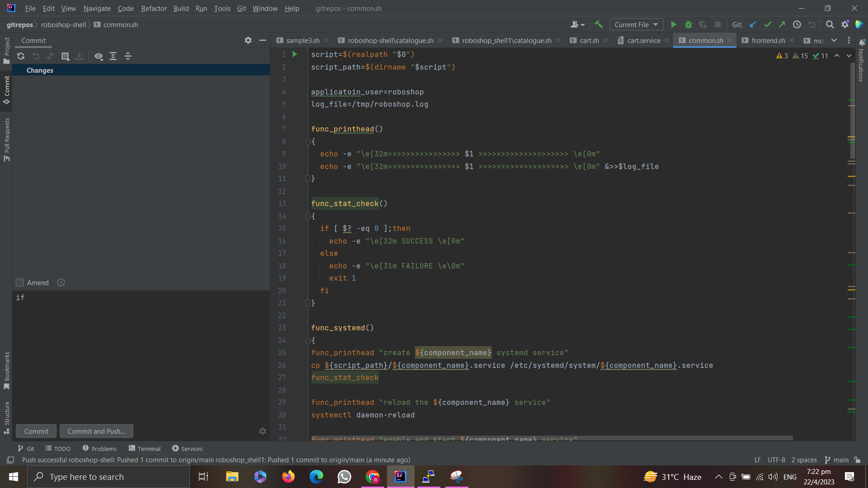Build the project using the hammer icon
This screenshot has height=488, width=868.
pos(599,24)
